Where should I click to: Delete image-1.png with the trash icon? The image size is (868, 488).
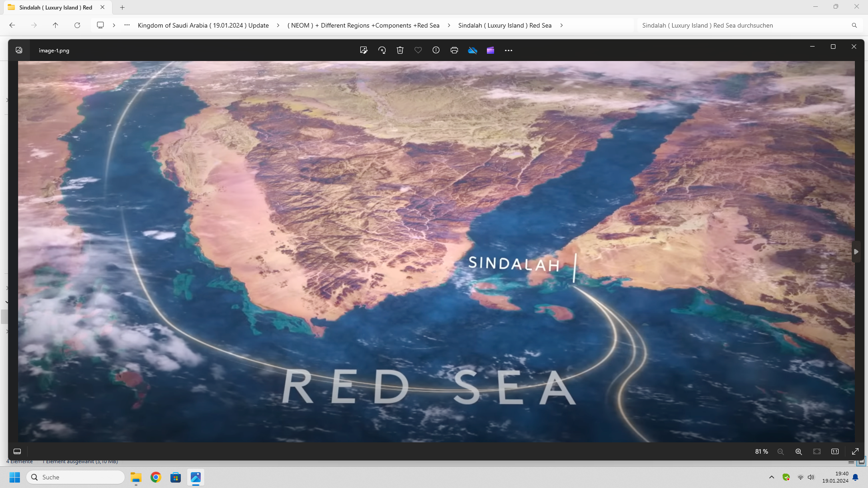(400, 50)
